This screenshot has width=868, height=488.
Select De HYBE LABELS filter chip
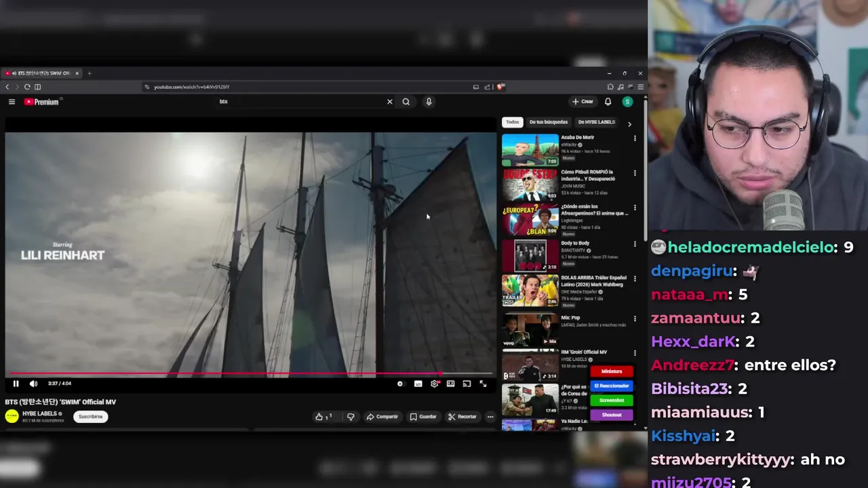(x=596, y=122)
